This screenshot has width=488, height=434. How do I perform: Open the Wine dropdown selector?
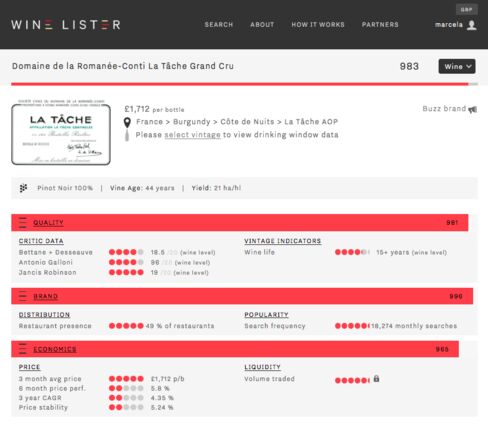pyautogui.click(x=457, y=66)
